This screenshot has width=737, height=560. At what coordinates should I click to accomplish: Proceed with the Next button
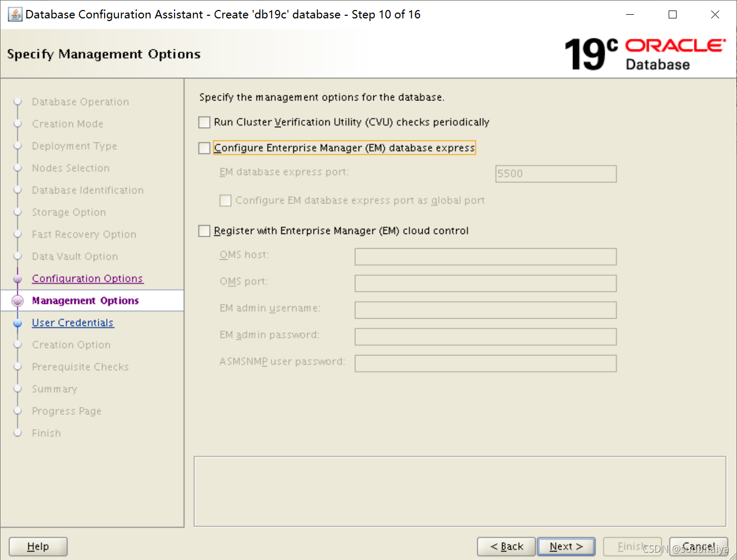pyautogui.click(x=566, y=546)
